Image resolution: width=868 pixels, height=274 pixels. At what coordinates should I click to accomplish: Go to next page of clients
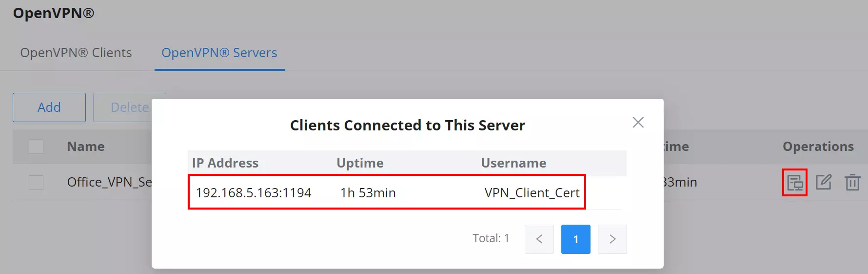(612, 239)
